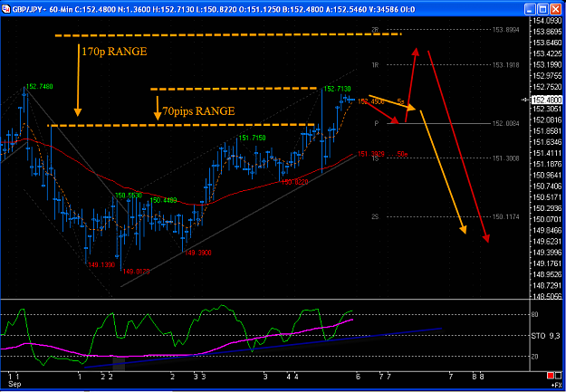Click the P pivot value 152.0084
Screen dimensions: 566x392
tap(506, 124)
